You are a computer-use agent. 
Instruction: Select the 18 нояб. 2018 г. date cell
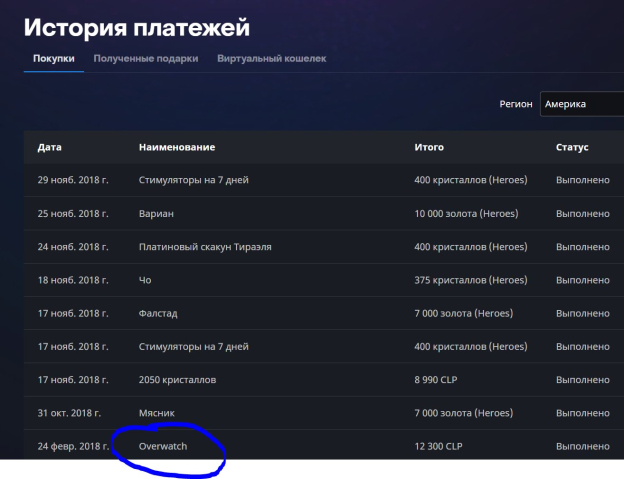click(73, 280)
